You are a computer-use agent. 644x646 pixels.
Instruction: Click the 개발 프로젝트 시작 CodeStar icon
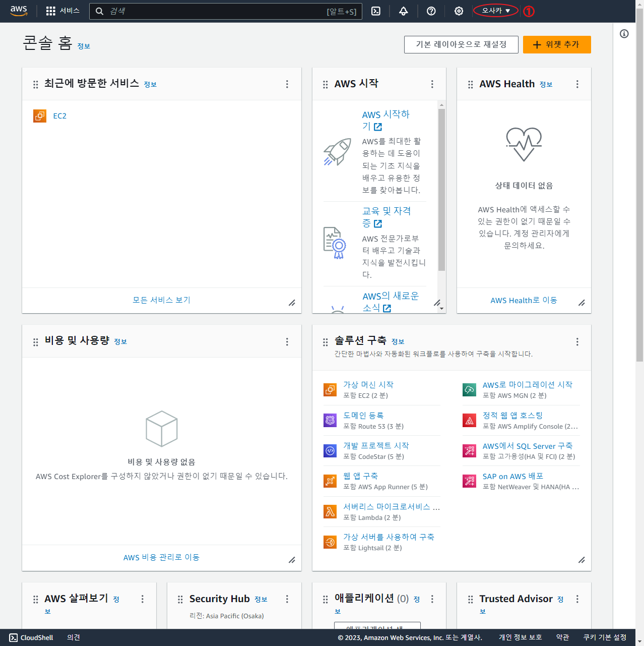tap(330, 451)
